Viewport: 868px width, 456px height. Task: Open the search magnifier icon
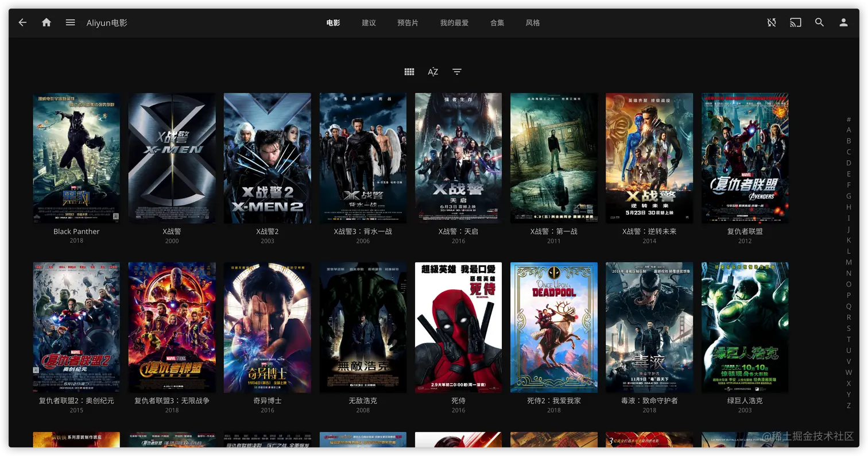[x=819, y=22]
